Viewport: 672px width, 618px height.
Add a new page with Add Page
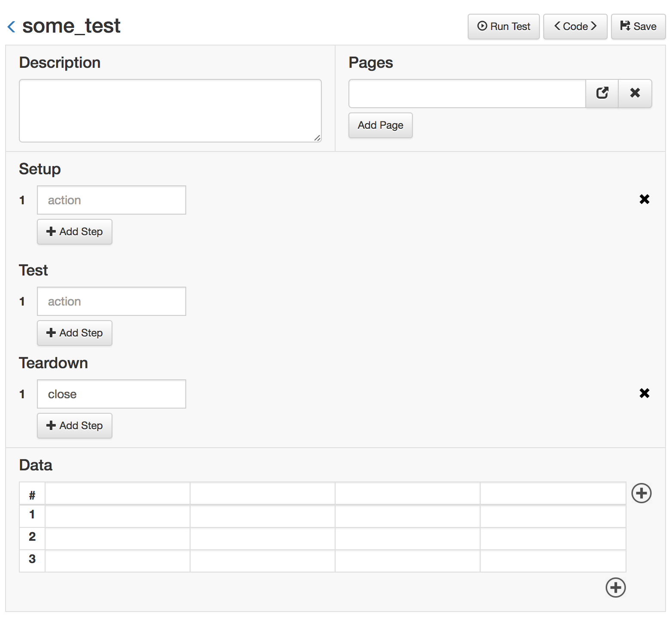coord(380,125)
